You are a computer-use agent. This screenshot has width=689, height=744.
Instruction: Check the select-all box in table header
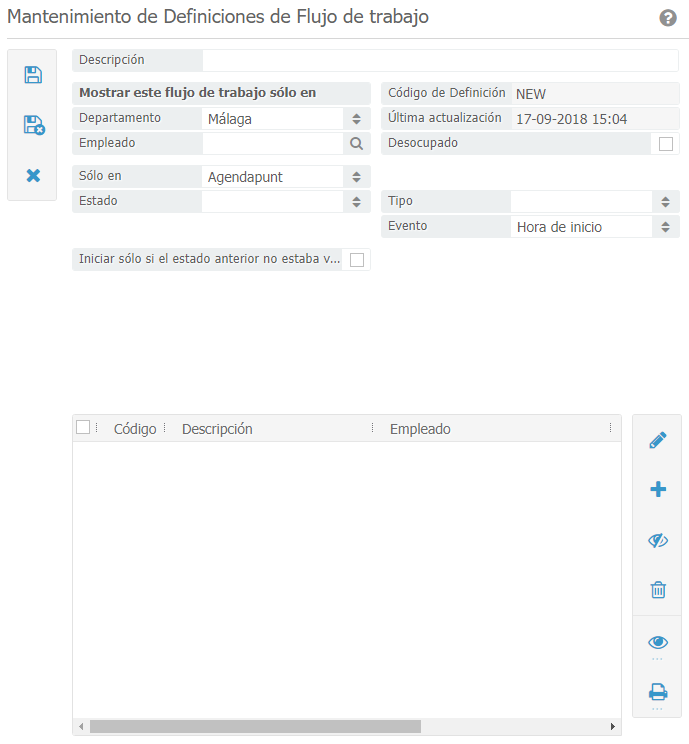[83, 428]
